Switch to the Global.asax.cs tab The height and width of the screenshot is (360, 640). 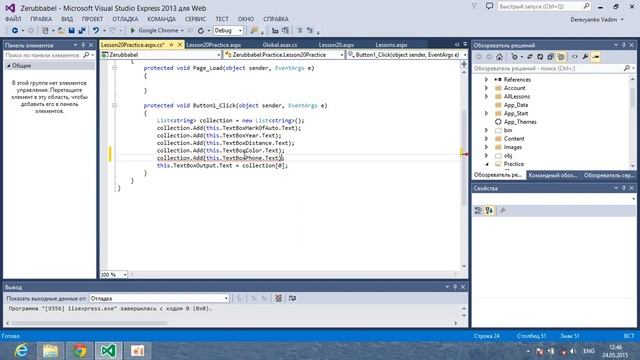click(x=280, y=45)
